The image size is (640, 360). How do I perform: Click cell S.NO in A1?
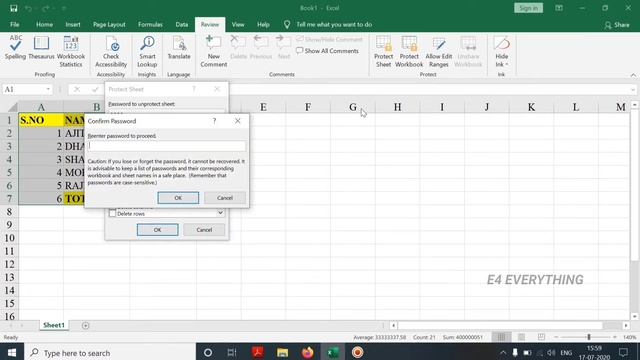pos(41,120)
